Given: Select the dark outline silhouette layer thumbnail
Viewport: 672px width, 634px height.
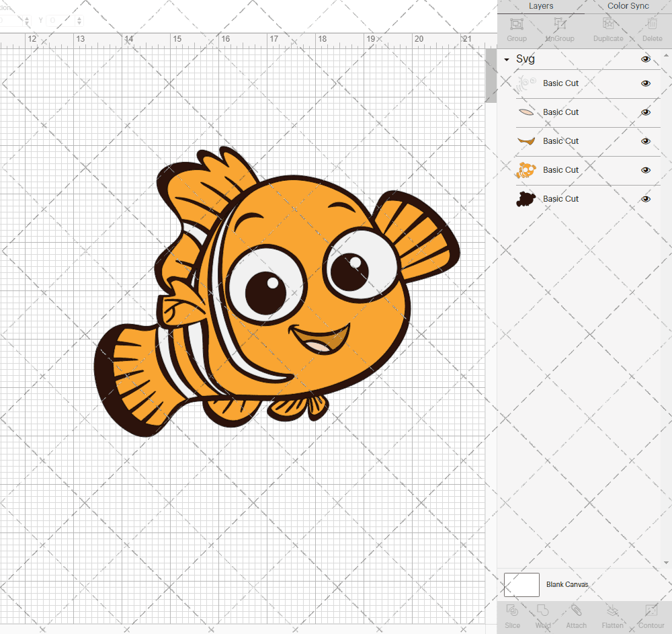Looking at the screenshot, I should tap(526, 199).
